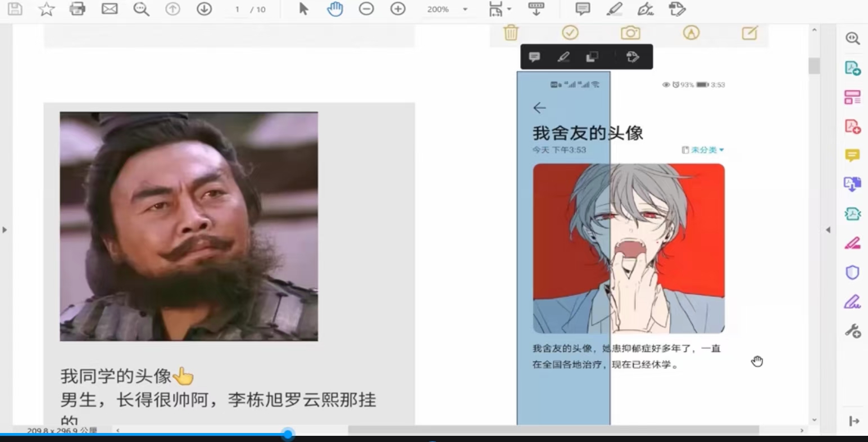Zoom out with the minus button

[366, 9]
